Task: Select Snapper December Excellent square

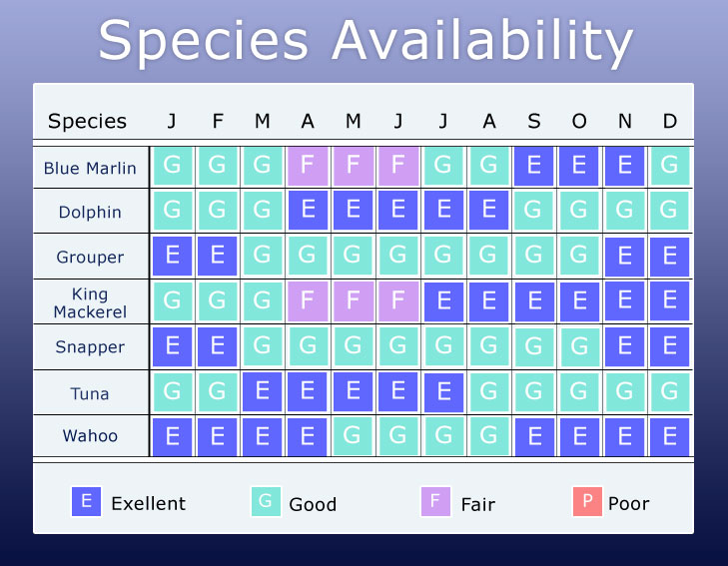Action: pyautogui.click(x=669, y=347)
